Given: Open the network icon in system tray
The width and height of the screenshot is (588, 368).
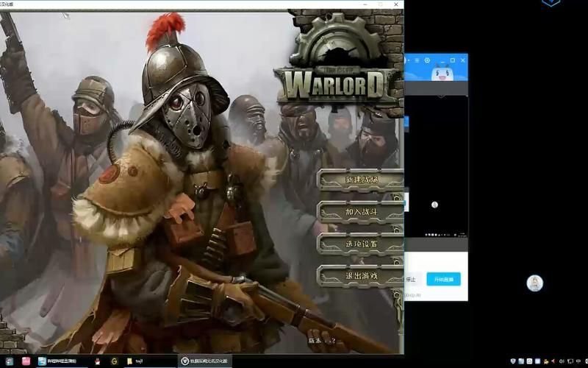Looking at the screenshot, I should click(570, 361).
